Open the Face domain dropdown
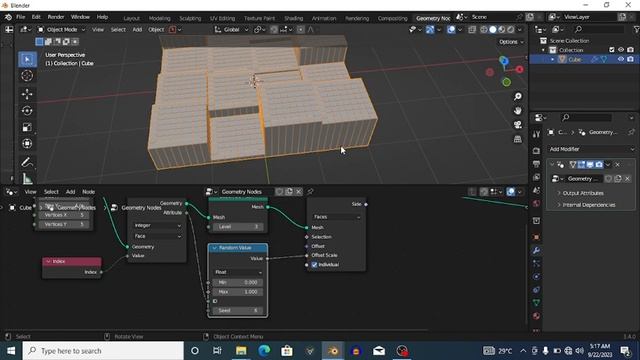The width and height of the screenshot is (640, 360). [157, 236]
